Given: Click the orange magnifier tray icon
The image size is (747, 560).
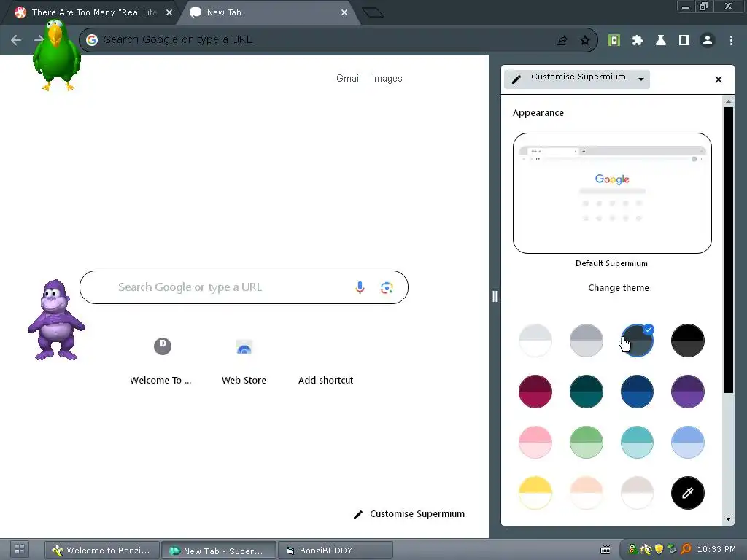Looking at the screenshot, I should [686, 549].
